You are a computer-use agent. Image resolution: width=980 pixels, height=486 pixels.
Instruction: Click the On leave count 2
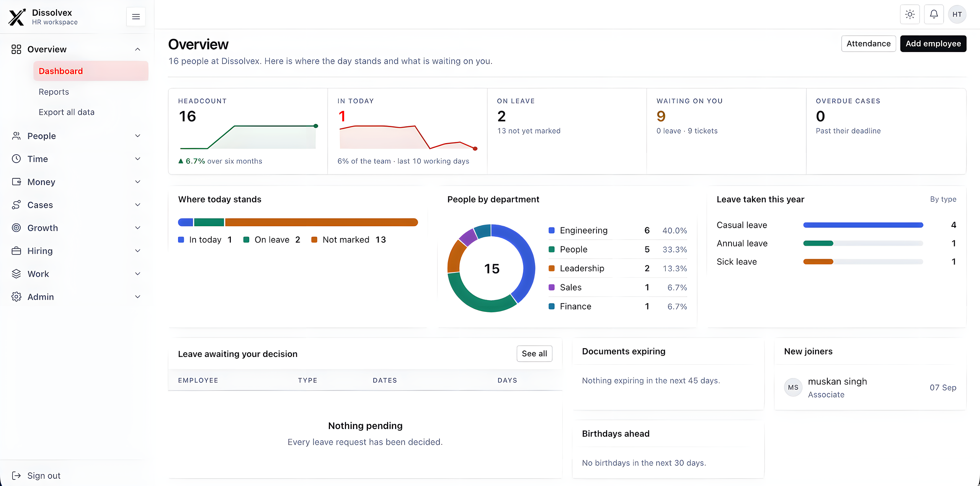501,116
